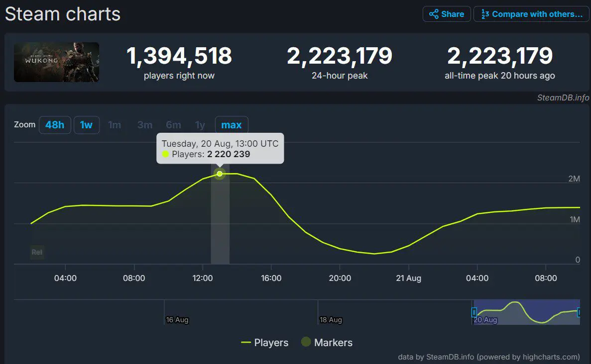This screenshot has width=591, height=364.
Task: Select the max zoom range
Action: click(x=232, y=125)
